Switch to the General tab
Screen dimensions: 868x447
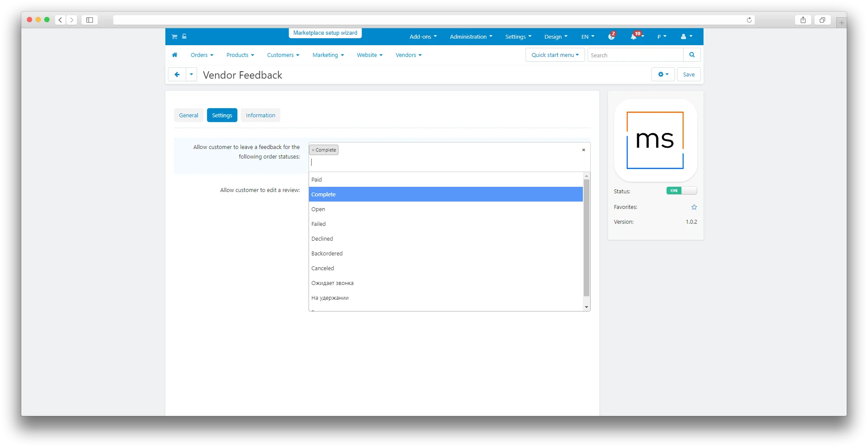coord(188,115)
